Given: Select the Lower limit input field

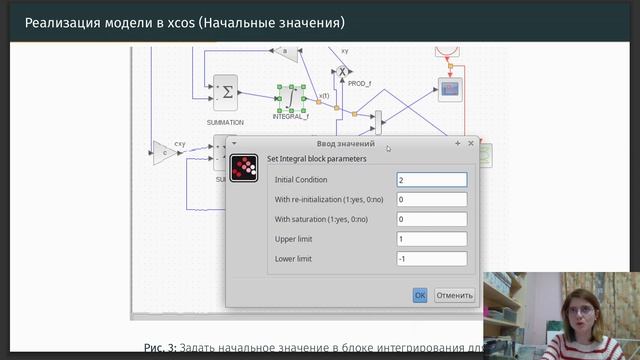Looking at the screenshot, I should pyautogui.click(x=432, y=258).
